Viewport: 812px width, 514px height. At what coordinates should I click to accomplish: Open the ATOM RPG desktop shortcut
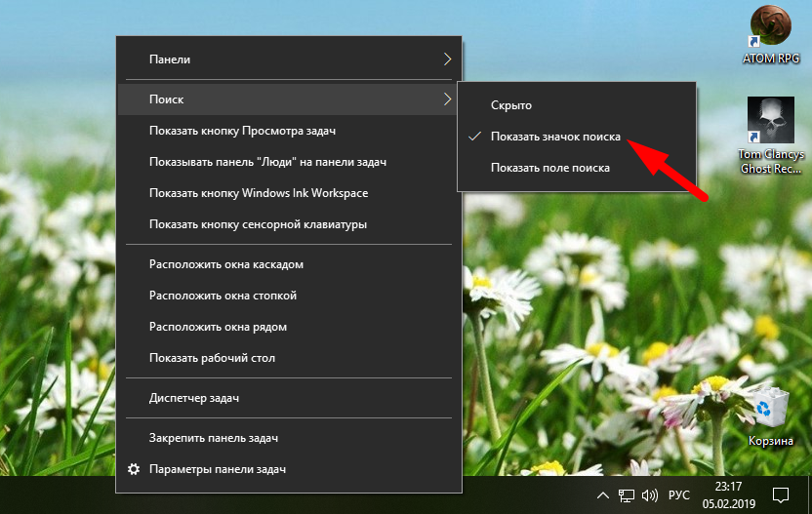click(x=770, y=28)
